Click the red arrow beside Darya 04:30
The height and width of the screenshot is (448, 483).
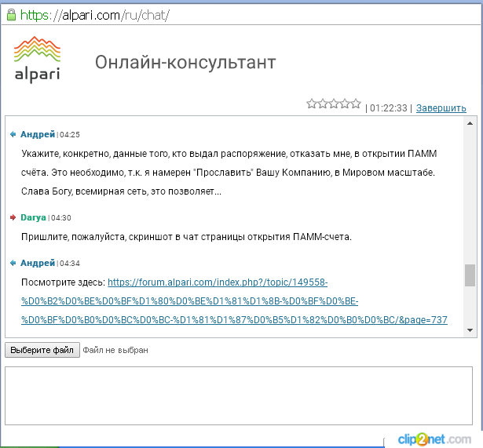[x=13, y=217]
